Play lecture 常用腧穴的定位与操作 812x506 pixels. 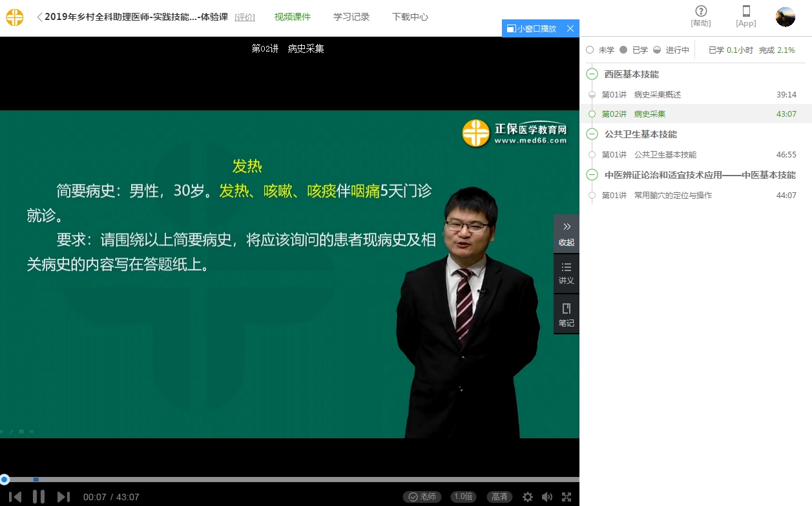[672, 195]
